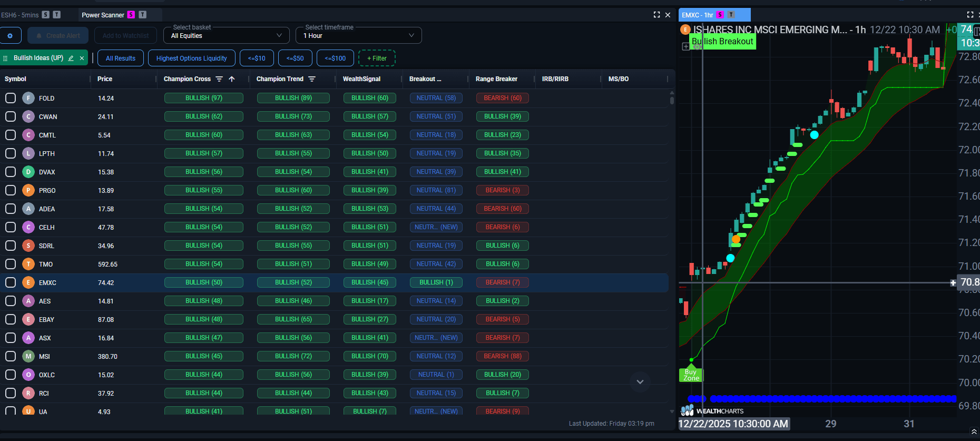This screenshot has width=980, height=441.
Task: Sort by the IRB/RIRB column header
Action: coord(555,79)
